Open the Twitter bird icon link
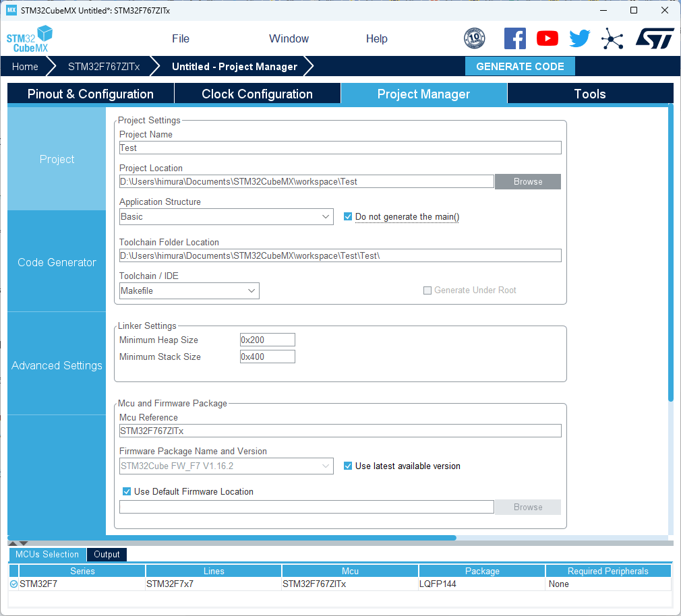The width and height of the screenshot is (681, 616). 580,38
